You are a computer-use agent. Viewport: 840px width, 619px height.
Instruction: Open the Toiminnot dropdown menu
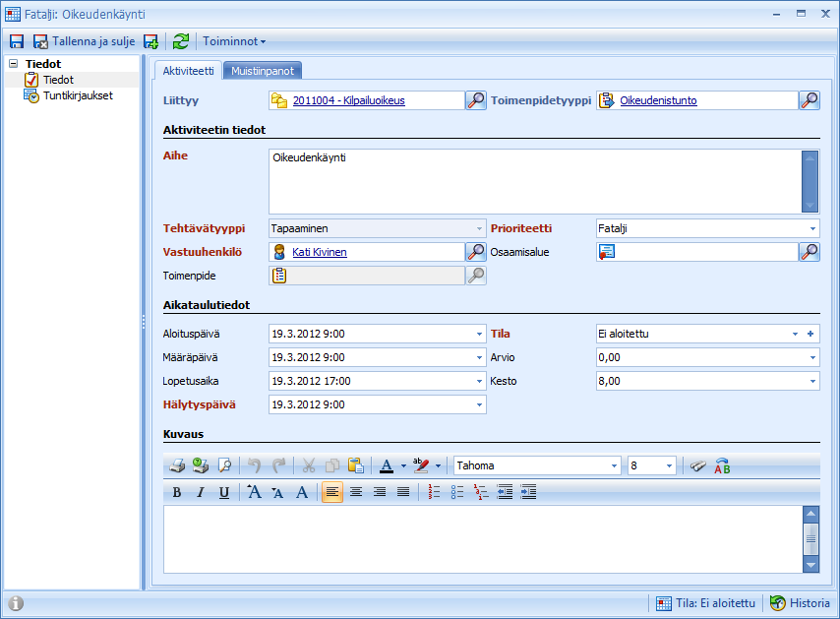(x=234, y=41)
